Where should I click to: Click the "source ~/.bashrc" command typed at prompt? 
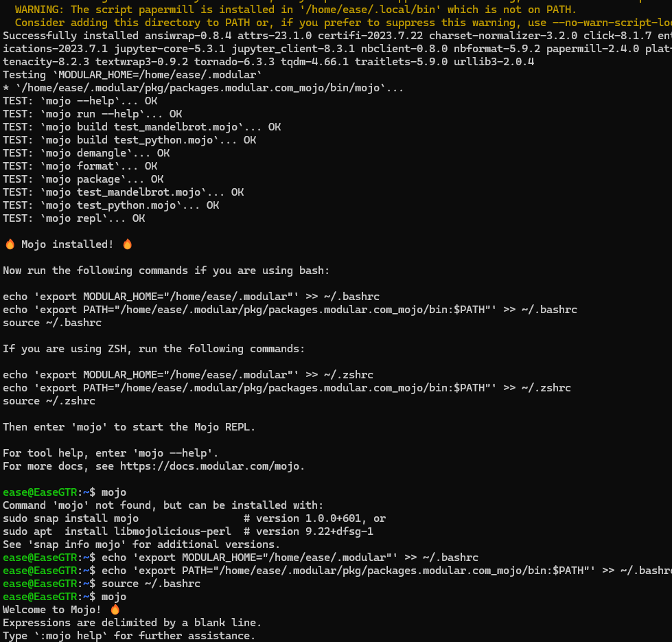[150, 584]
